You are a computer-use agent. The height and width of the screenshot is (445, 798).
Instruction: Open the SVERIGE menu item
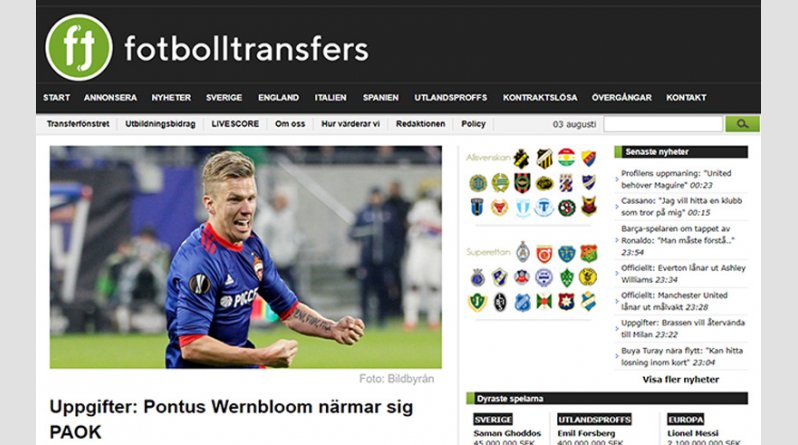click(x=224, y=97)
